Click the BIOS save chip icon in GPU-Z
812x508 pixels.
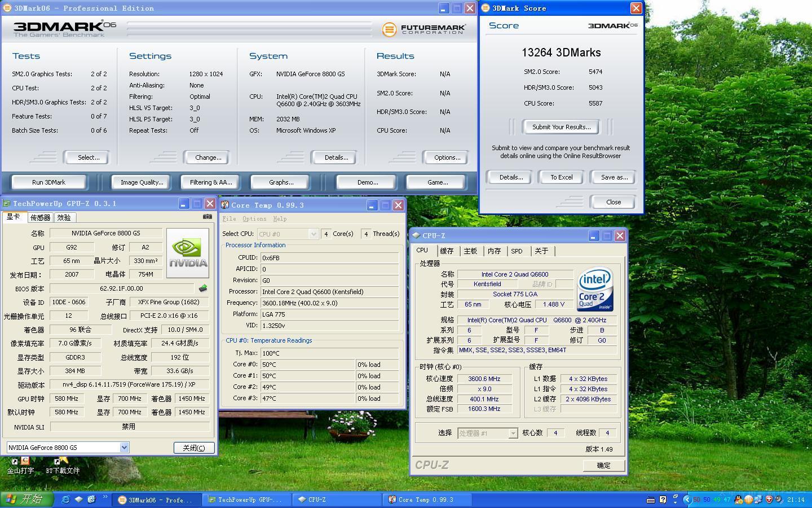click(x=202, y=288)
